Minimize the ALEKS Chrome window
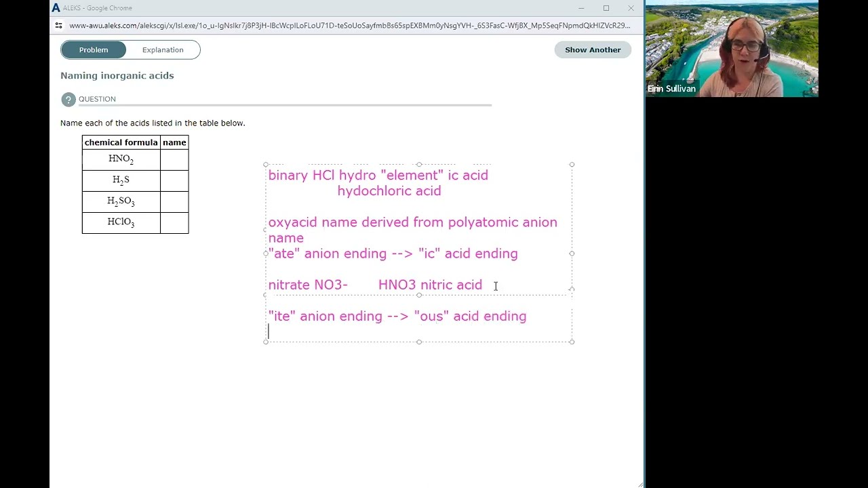 click(581, 8)
